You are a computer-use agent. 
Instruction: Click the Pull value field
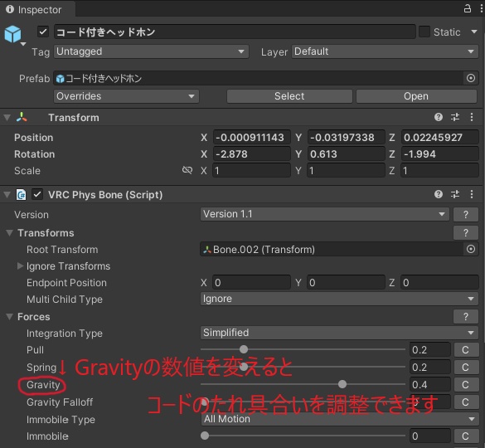pyautogui.click(x=430, y=350)
